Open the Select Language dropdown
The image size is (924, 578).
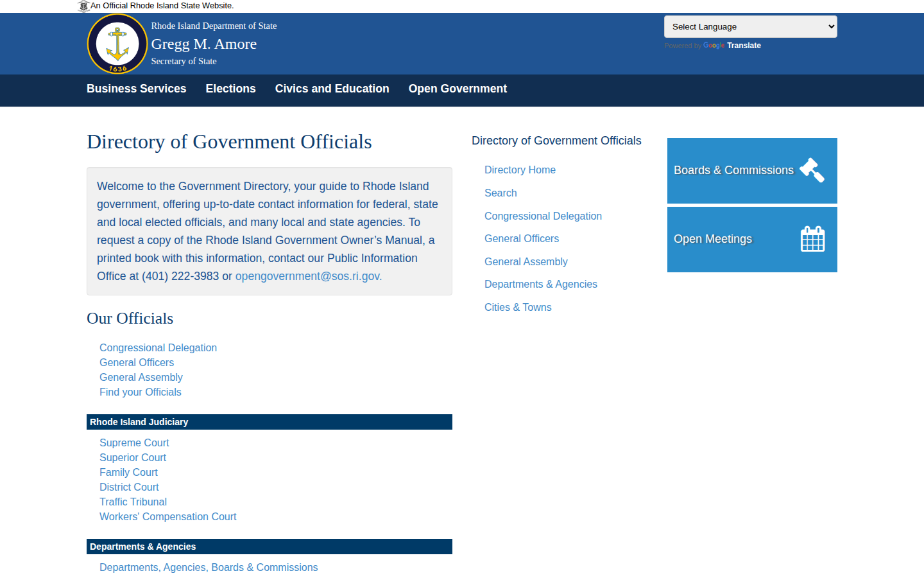pyautogui.click(x=751, y=27)
